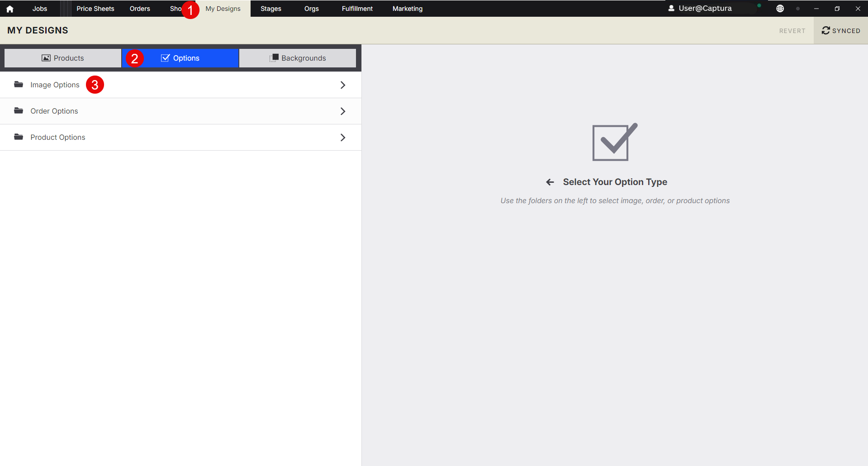Open the Image Options folder
Image resolution: width=868 pixels, height=466 pixels.
(x=180, y=85)
